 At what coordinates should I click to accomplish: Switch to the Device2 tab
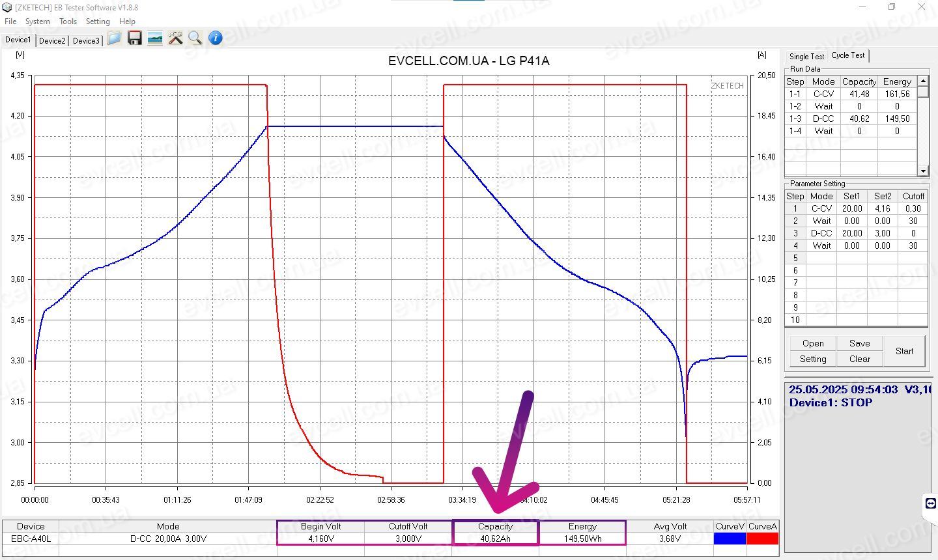[x=52, y=40]
